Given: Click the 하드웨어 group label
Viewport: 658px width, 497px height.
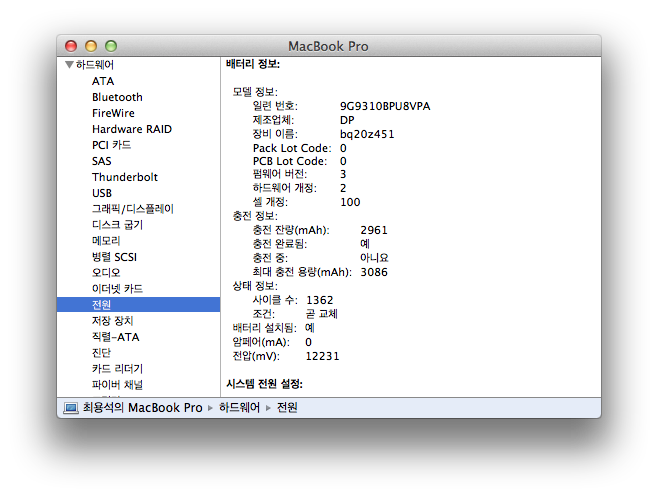Looking at the screenshot, I should [95, 65].
